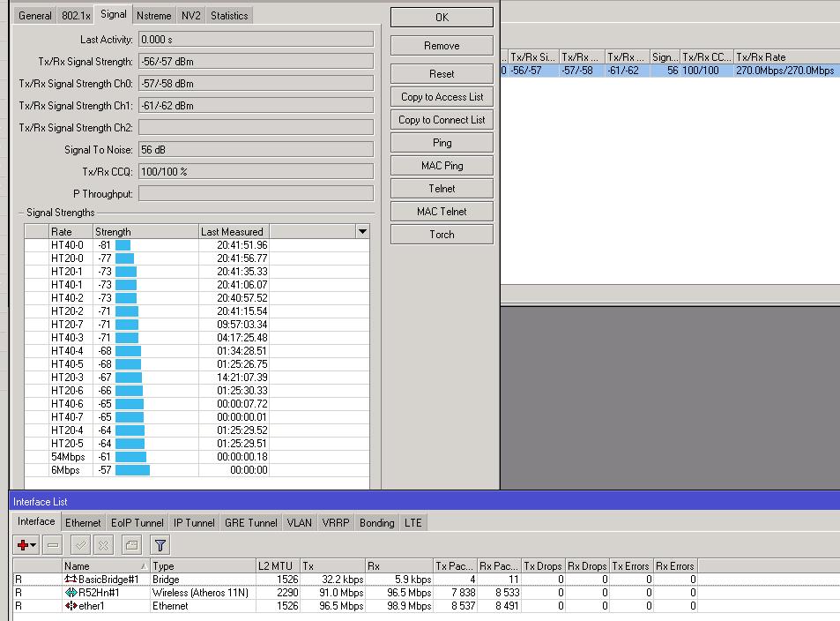Select the ether1 Ethernet interface icon
This screenshot has height=621, width=840.
[x=71, y=606]
